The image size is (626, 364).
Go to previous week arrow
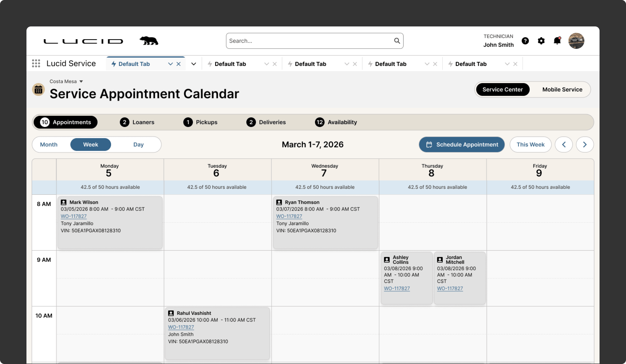coord(564,145)
